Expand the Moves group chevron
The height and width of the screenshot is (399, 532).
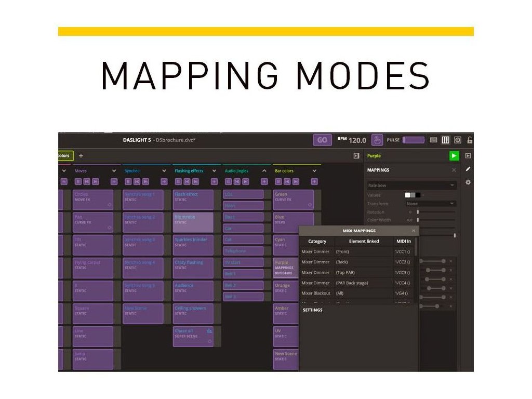[114, 170]
